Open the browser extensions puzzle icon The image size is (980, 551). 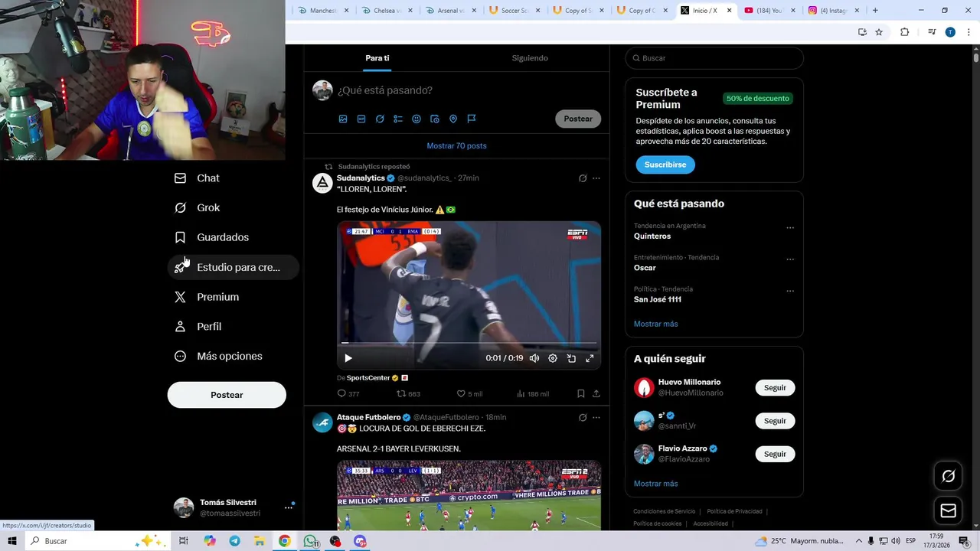click(x=904, y=32)
